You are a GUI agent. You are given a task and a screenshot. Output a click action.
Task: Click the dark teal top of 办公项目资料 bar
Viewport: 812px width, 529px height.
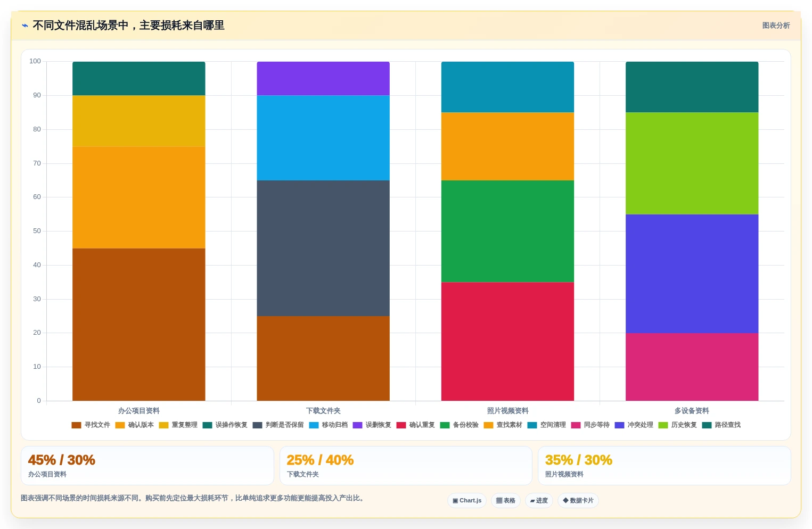pos(139,79)
